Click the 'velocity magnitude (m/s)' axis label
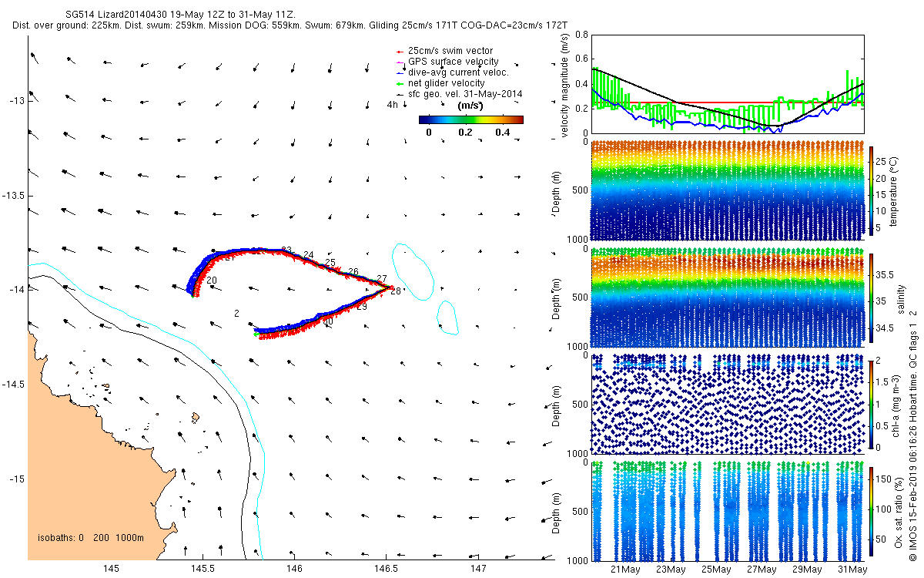The width and height of the screenshot is (924, 578). 565,85
